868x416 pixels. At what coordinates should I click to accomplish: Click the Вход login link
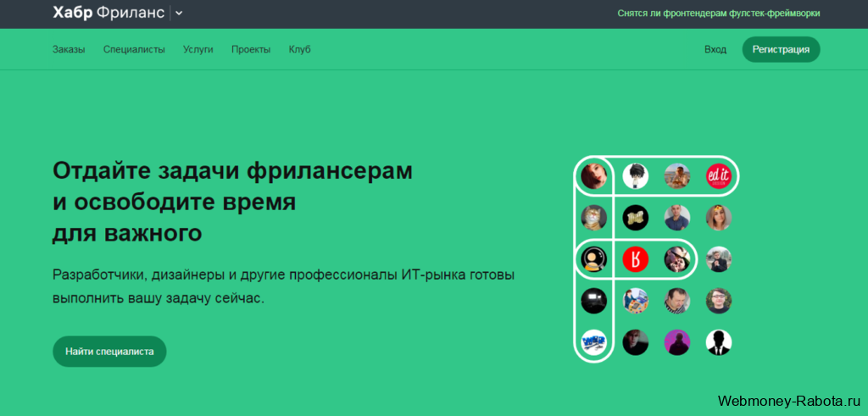(715, 49)
